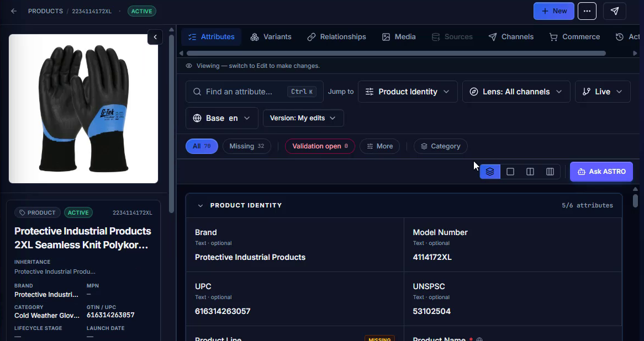Click the ACTIVE status badge in header
The height and width of the screenshot is (341, 644).
click(142, 11)
